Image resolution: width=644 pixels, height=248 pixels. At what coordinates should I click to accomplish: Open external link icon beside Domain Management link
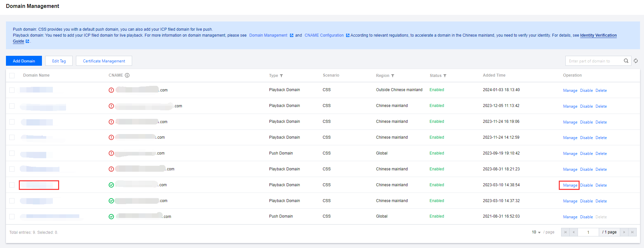(292, 35)
